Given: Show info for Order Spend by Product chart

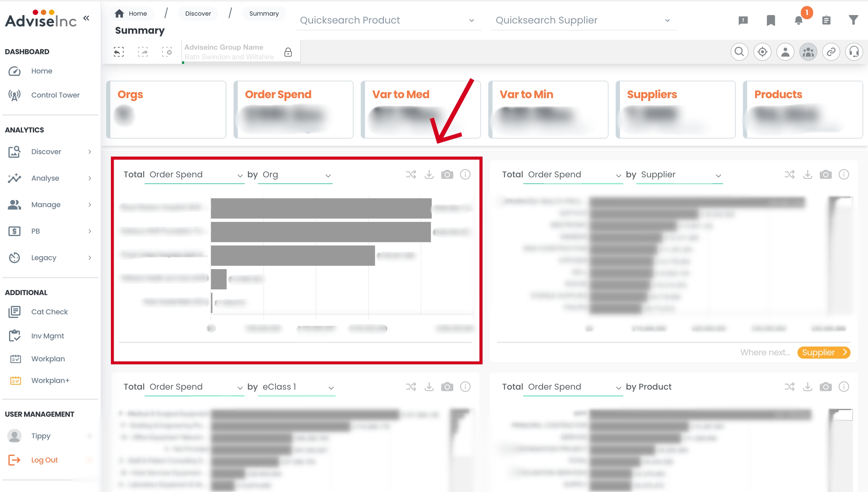Looking at the screenshot, I should coord(844,387).
